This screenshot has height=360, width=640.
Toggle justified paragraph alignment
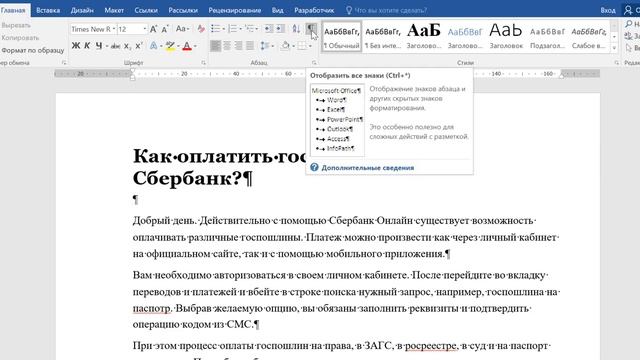tap(250, 46)
